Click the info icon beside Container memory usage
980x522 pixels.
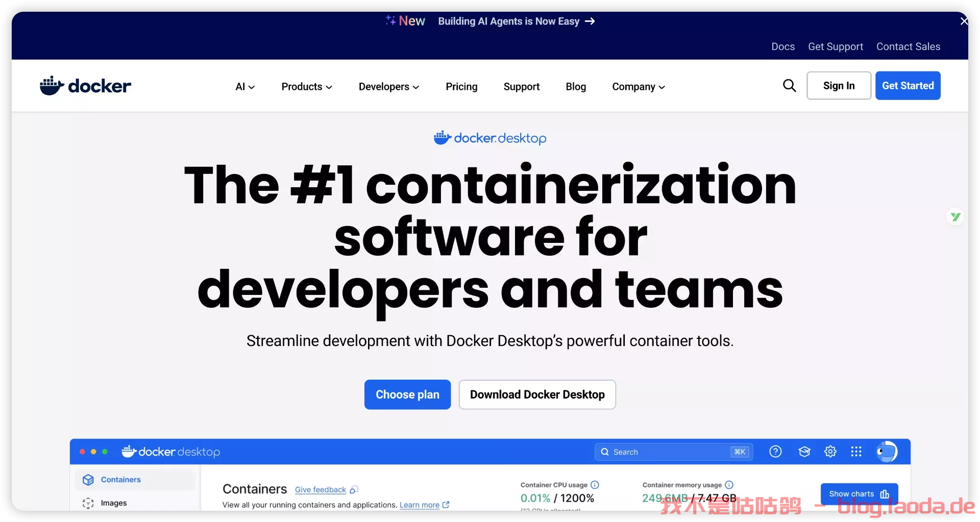(x=729, y=485)
